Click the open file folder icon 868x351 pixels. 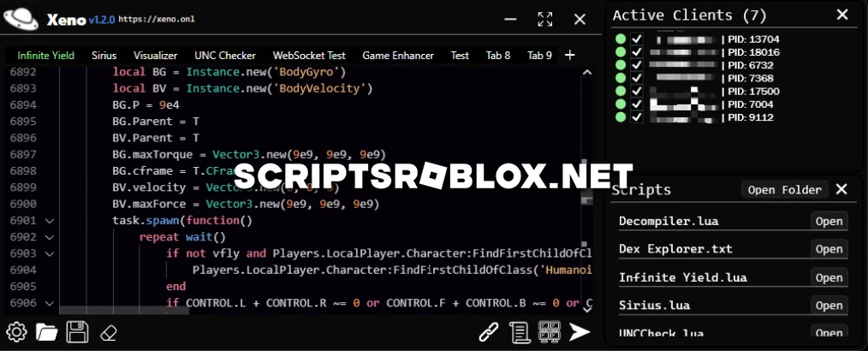[x=46, y=332]
